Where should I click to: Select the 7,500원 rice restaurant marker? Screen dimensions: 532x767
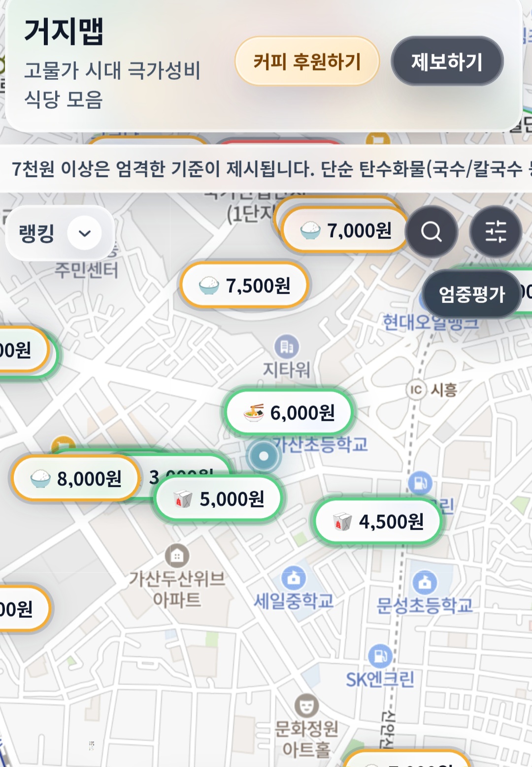pos(244,286)
